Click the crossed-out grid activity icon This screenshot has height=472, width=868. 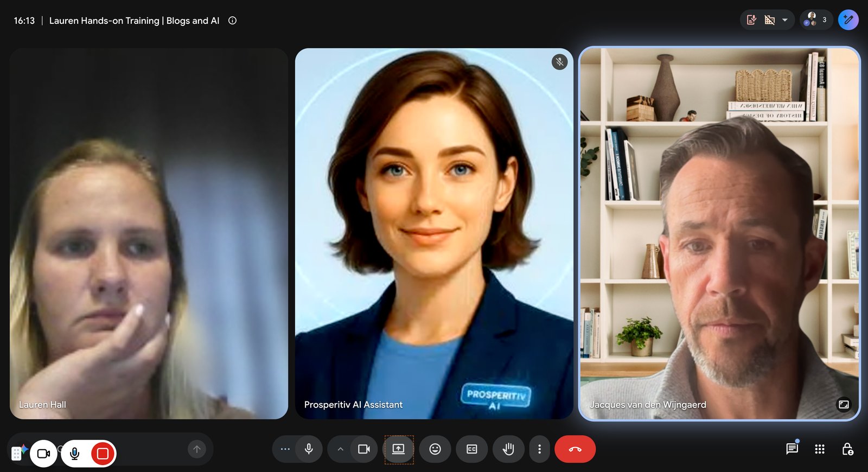click(x=770, y=20)
